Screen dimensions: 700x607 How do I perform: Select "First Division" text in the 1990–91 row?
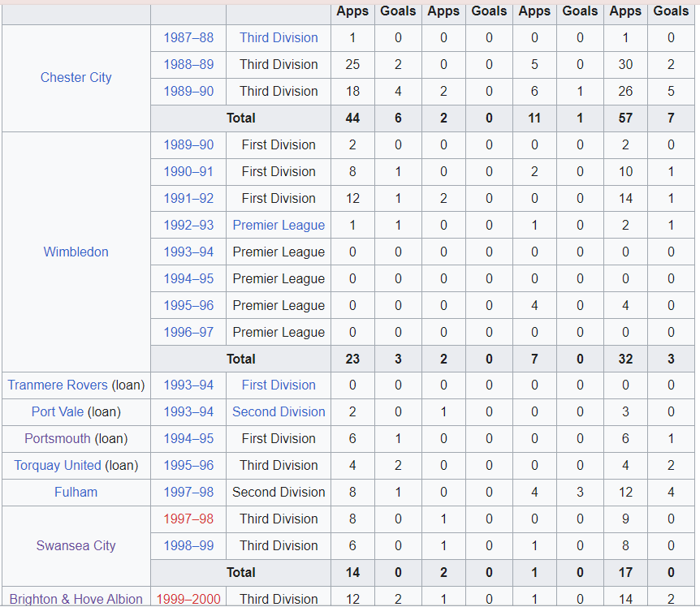(x=279, y=171)
